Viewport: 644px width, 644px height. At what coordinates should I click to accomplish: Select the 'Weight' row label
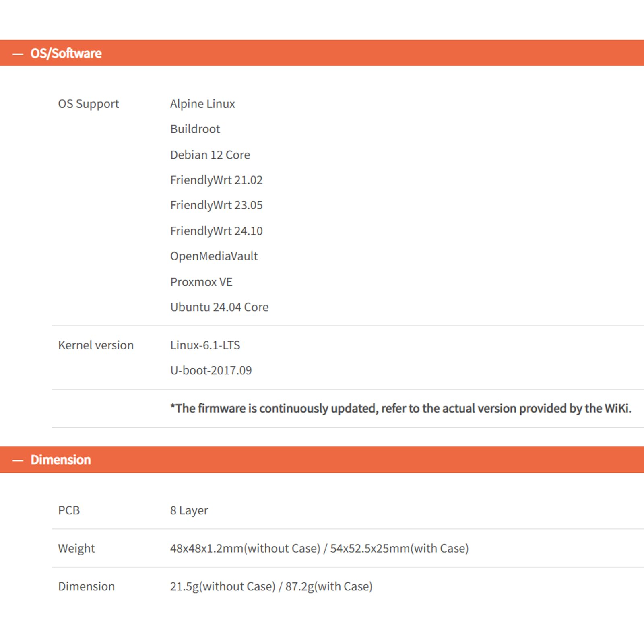tap(76, 549)
